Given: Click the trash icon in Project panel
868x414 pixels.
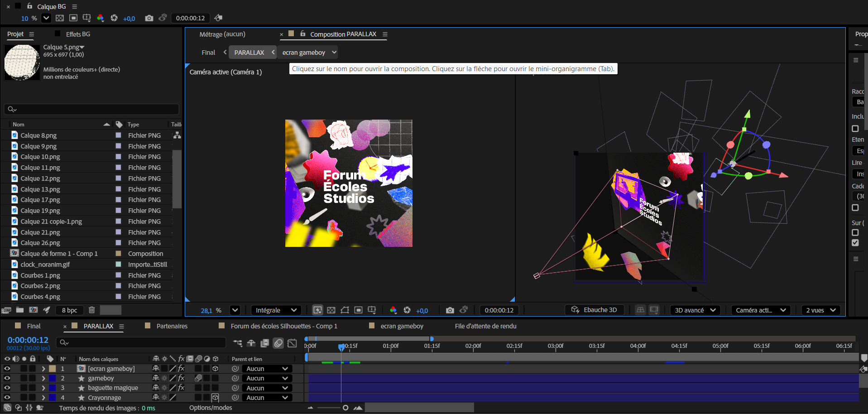Looking at the screenshot, I should [x=91, y=310].
